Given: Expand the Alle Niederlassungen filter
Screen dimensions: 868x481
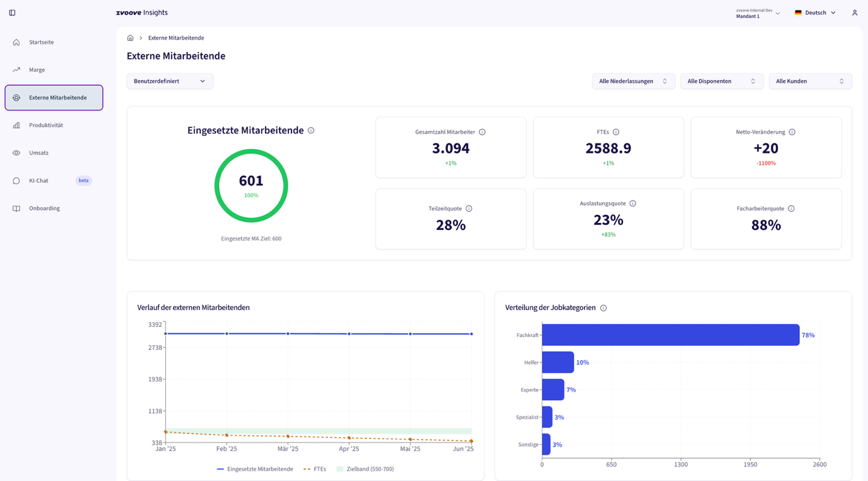Looking at the screenshot, I should (x=633, y=81).
